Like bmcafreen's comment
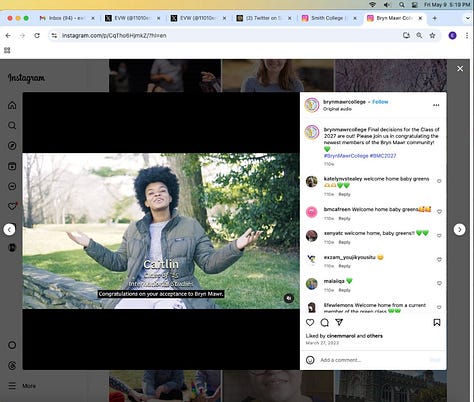 click(439, 212)
